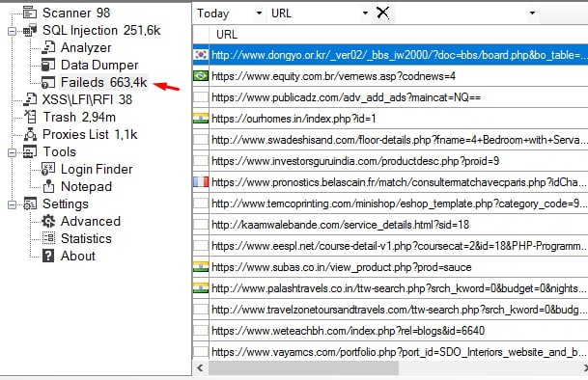588x380 pixels.
Task: Open the Trash 2,94m icon
Action: (30, 117)
